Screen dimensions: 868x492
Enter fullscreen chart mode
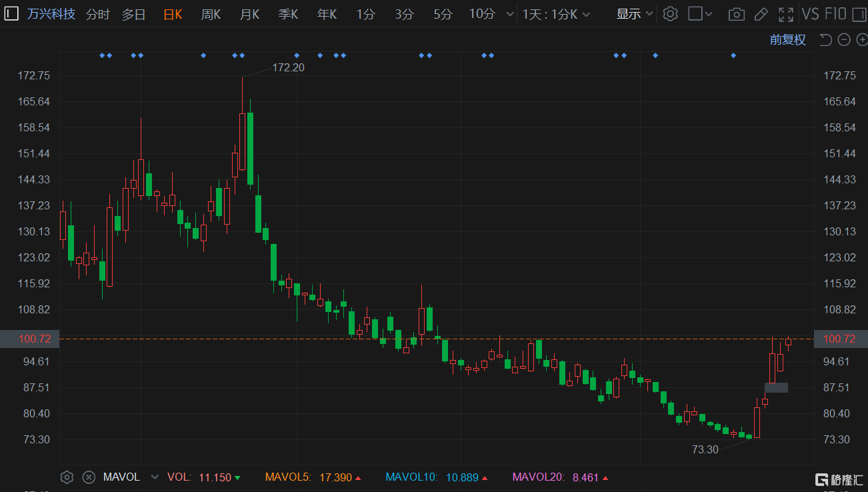click(786, 14)
